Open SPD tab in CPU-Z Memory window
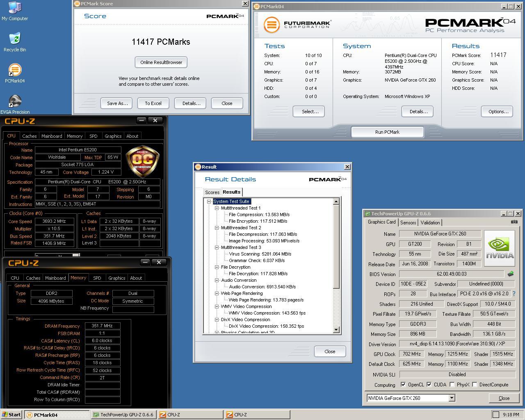The width and height of the screenshot is (525, 420). (97, 278)
